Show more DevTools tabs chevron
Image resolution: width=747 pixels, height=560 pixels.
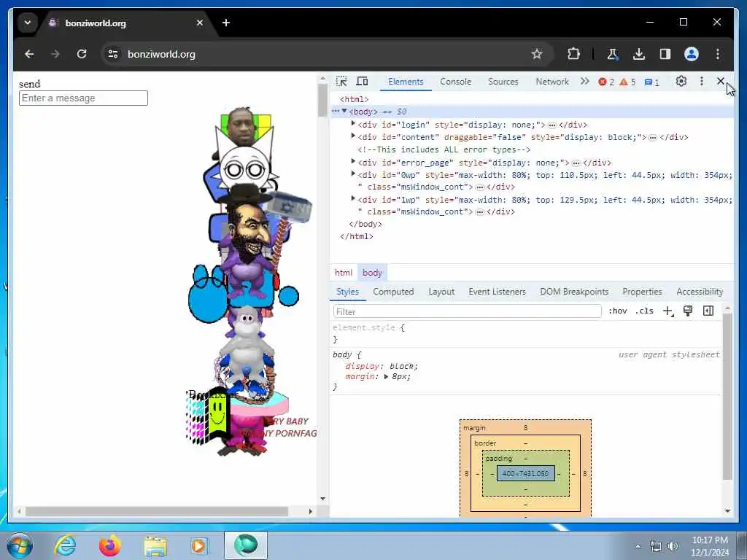tap(584, 82)
